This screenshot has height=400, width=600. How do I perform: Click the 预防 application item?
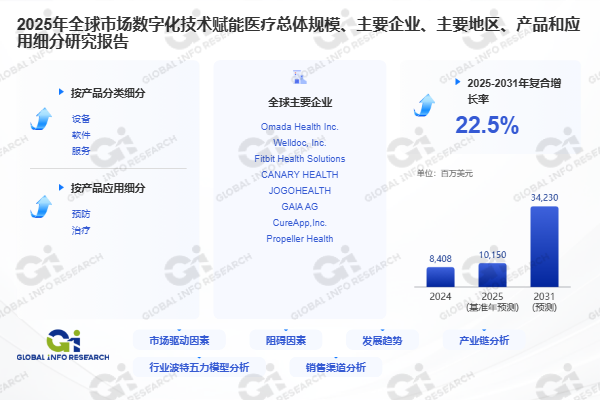(81, 214)
